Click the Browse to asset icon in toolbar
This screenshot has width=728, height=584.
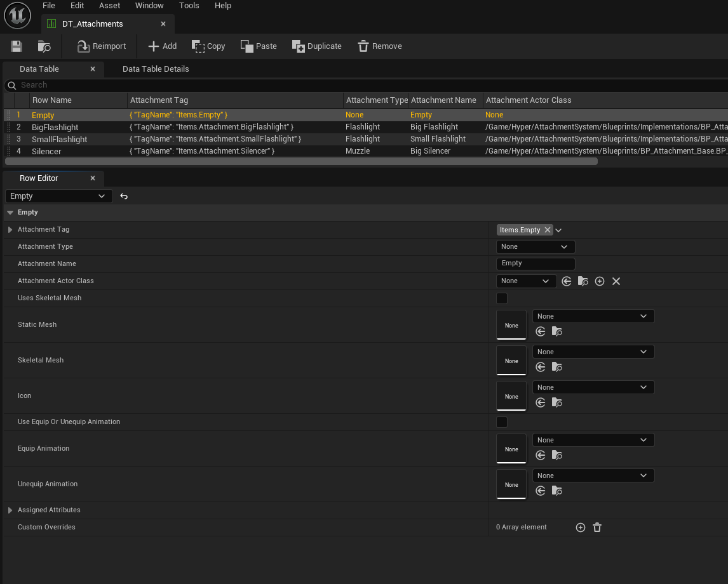pyautogui.click(x=44, y=46)
